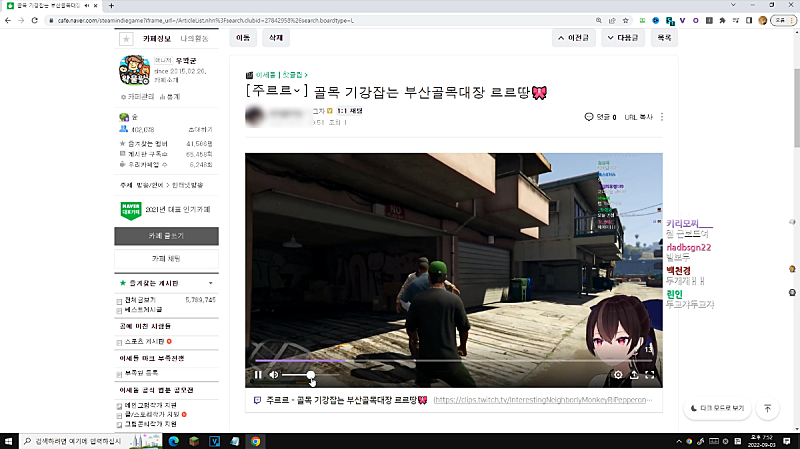Open the 전체글보기 board
Image resolution: width=800 pixels, height=449 pixels.
[140, 300]
